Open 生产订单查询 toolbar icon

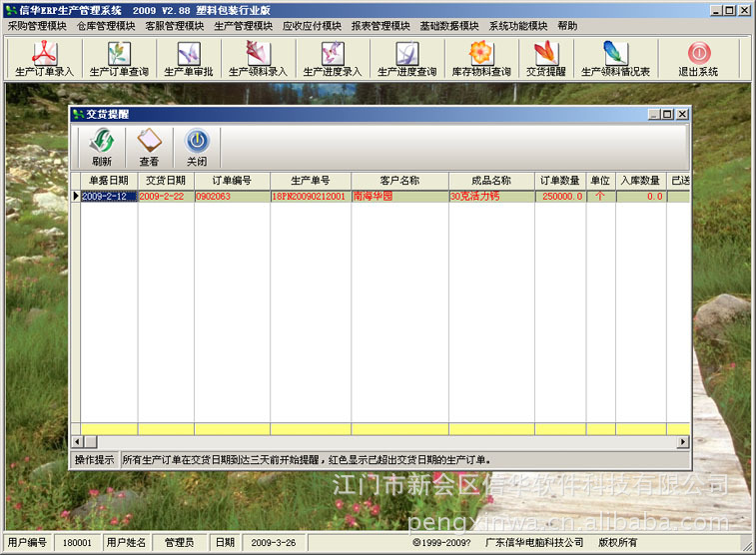tap(118, 59)
